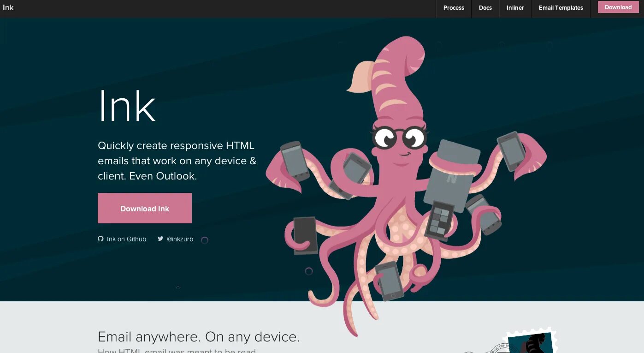Go to the Docs page

[x=485, y=8]
